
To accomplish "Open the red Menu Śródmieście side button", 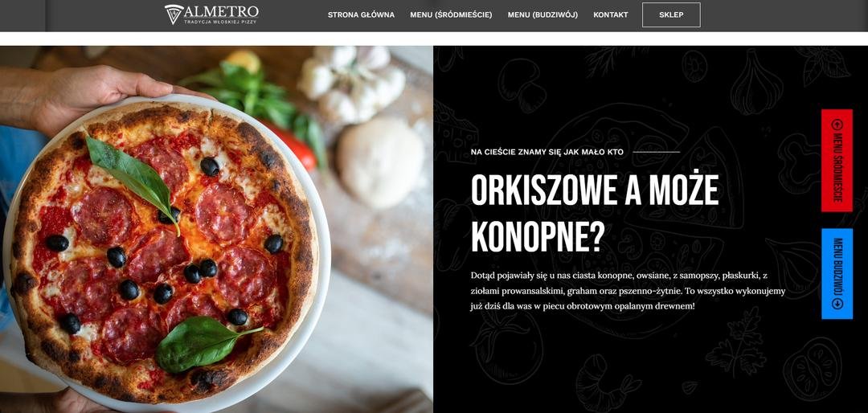I will (837, 161).
